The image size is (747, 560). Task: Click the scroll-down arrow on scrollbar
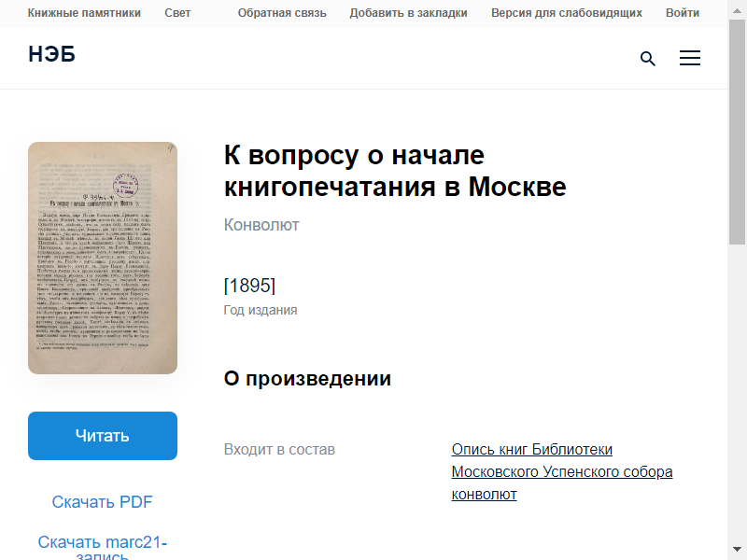[738, 552]
